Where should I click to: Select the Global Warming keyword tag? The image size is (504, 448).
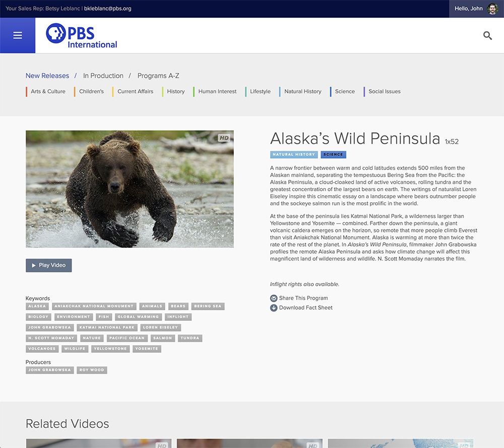pyautogui.click(x=138, y=317)
